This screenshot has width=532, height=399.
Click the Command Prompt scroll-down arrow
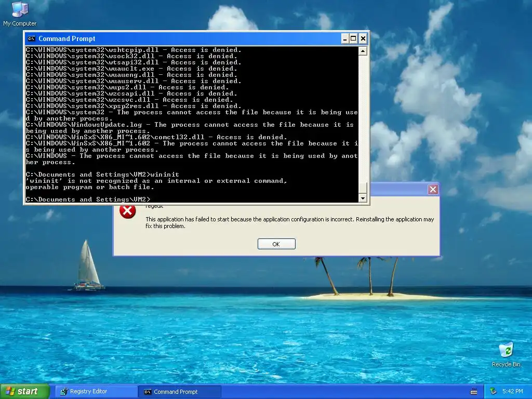(x=363, y=198)
